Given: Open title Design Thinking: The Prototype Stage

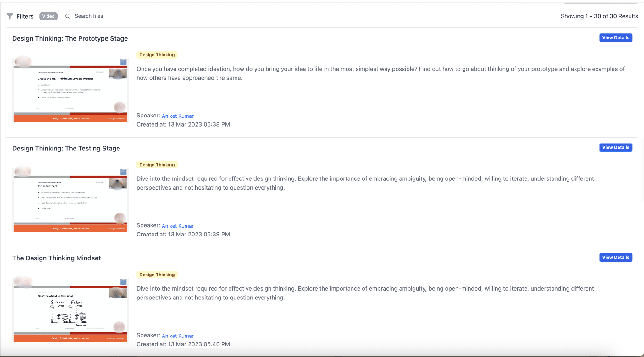Looking at the screenshot, I should [70, 38].
